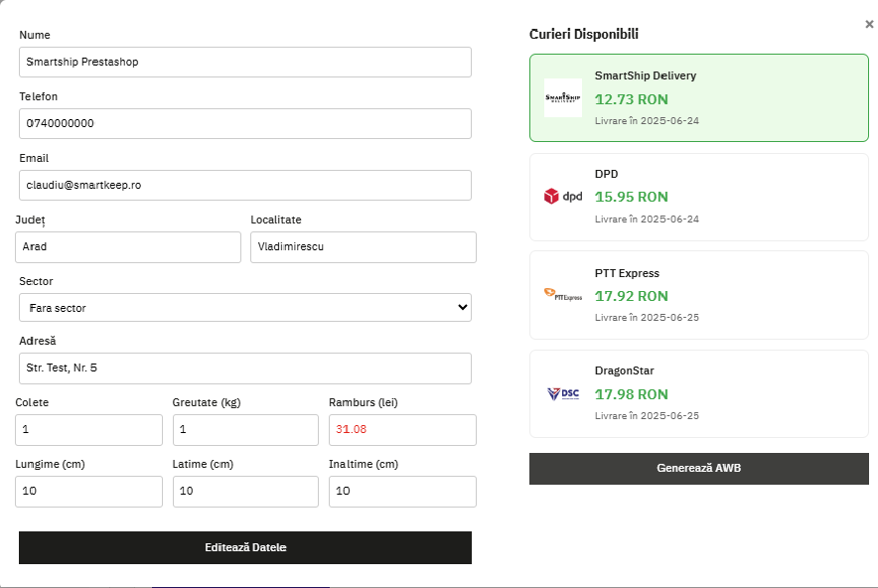This screenshot has height=588, width=878.
Task: Focus the Nume input field
Action: click(x=244, y=62)
